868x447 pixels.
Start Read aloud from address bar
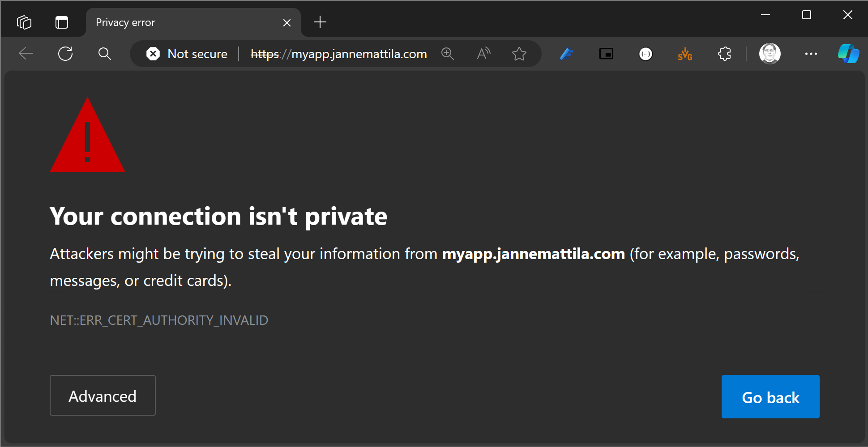pyautogui.click(x=483, y=54)
